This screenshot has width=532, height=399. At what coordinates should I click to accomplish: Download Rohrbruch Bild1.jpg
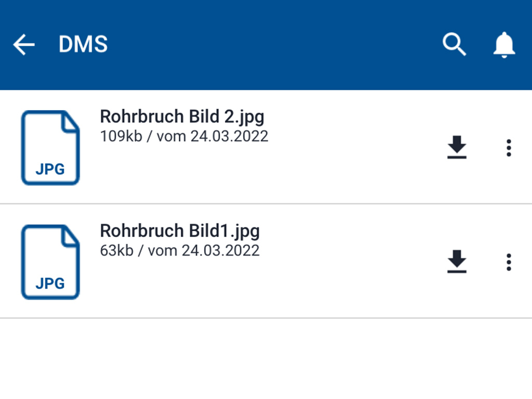(x=457, y=262)
